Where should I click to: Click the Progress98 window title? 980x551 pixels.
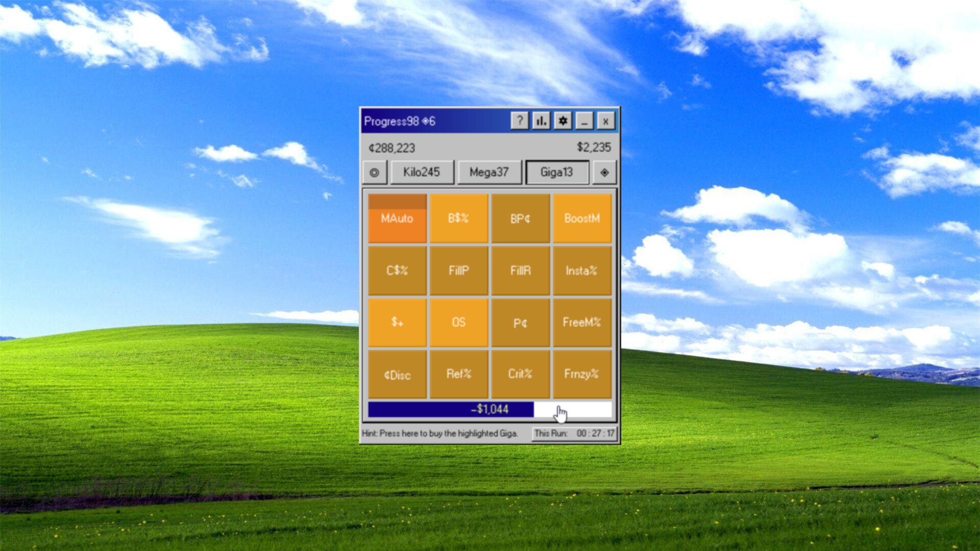(x=400, y=121)
